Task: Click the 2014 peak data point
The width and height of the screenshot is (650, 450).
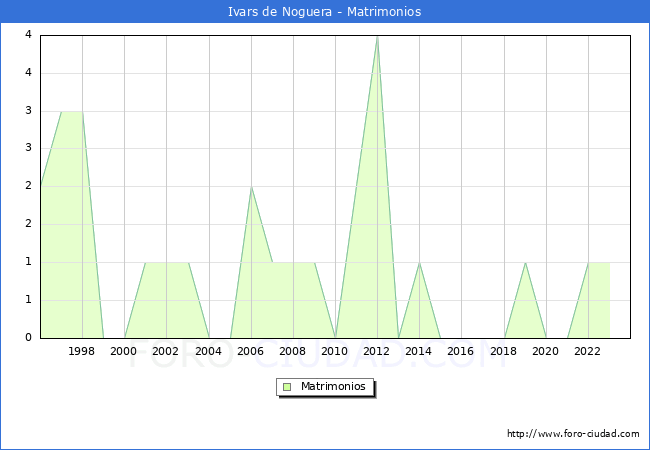Action: point(420,263)
